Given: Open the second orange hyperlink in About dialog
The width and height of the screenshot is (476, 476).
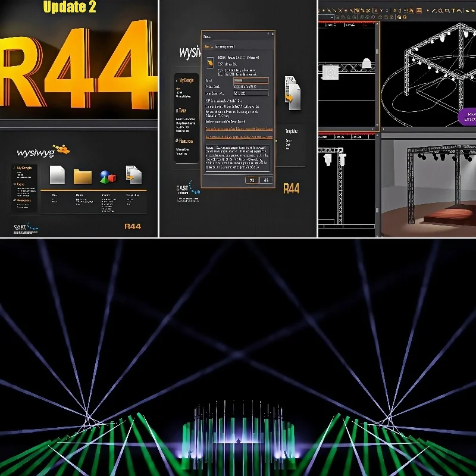Looking at the screenshot, I should click(239, 137).
